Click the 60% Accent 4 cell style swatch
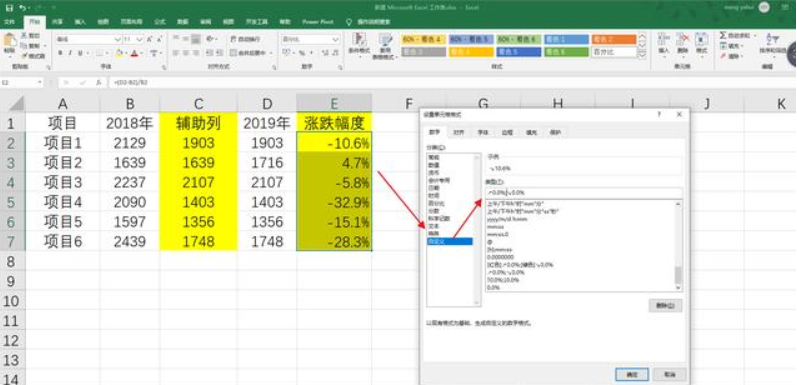This screenshot has height=385, width=797. (x=423, y=39)
